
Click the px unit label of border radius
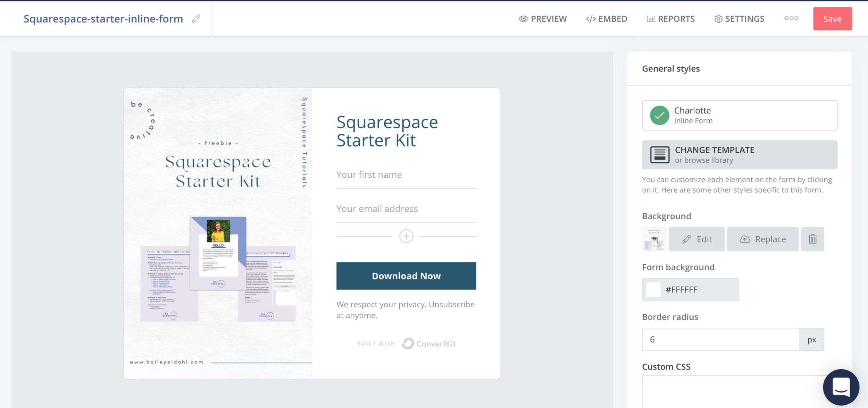pos(812,339)
